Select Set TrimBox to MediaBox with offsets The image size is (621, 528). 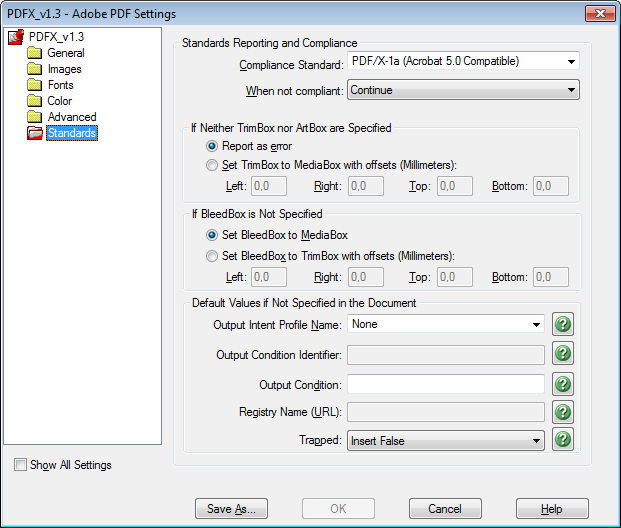click(x=212, y=165)
